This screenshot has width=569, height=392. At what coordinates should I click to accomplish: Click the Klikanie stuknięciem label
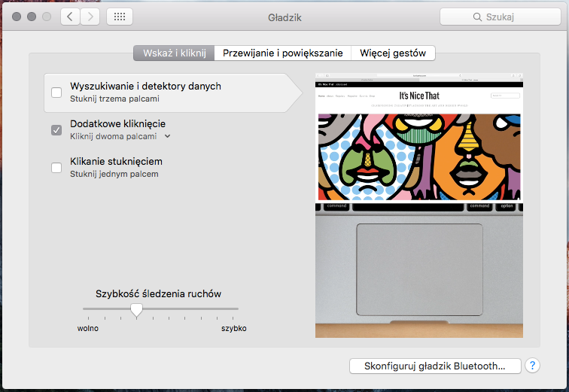[x=116, y=161]
